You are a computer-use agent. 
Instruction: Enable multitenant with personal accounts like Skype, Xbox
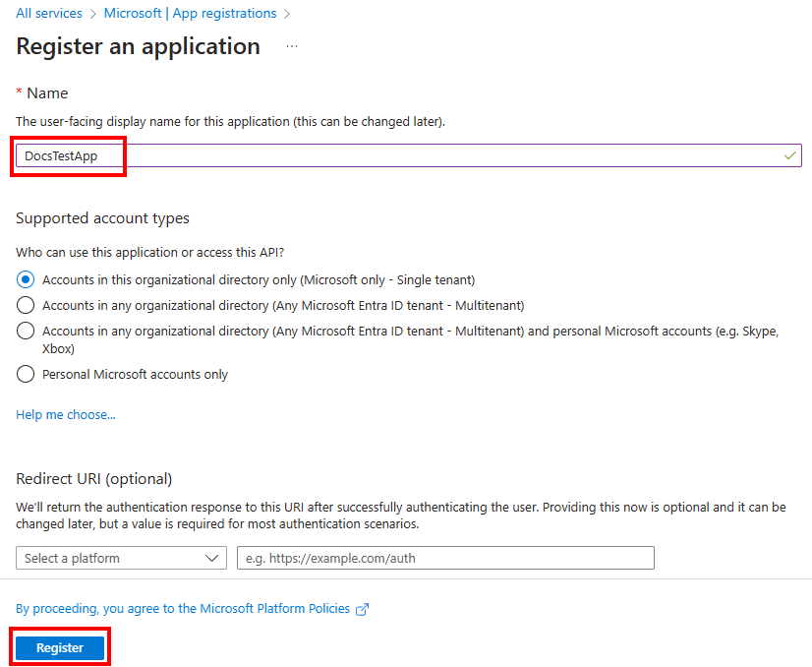point(25,332)
